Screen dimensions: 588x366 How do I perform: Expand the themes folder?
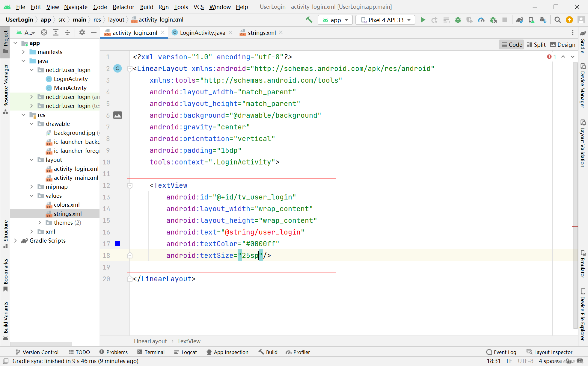[x=40, y=223]
